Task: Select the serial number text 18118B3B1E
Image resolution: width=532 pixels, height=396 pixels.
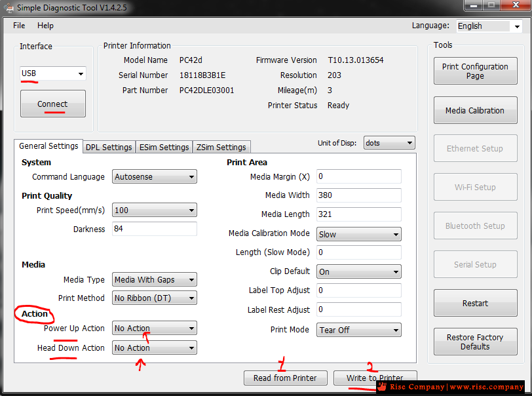Action: point(202,75)
